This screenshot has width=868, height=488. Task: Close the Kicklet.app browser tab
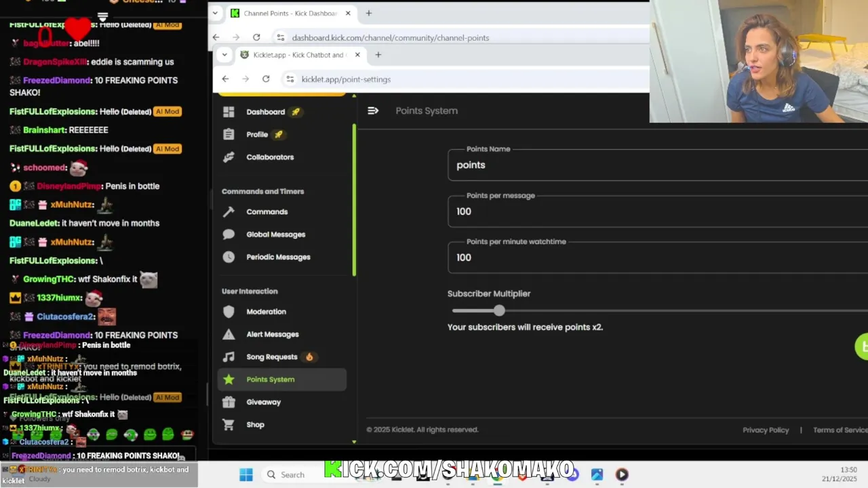tap(357, 54)
